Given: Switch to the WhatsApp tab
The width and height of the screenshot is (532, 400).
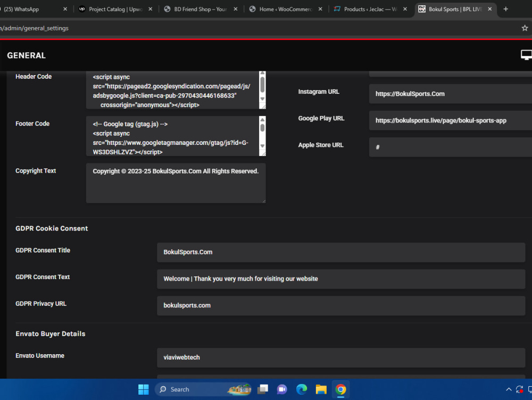Looking at the screenshot, I should (x=29, y=9).
